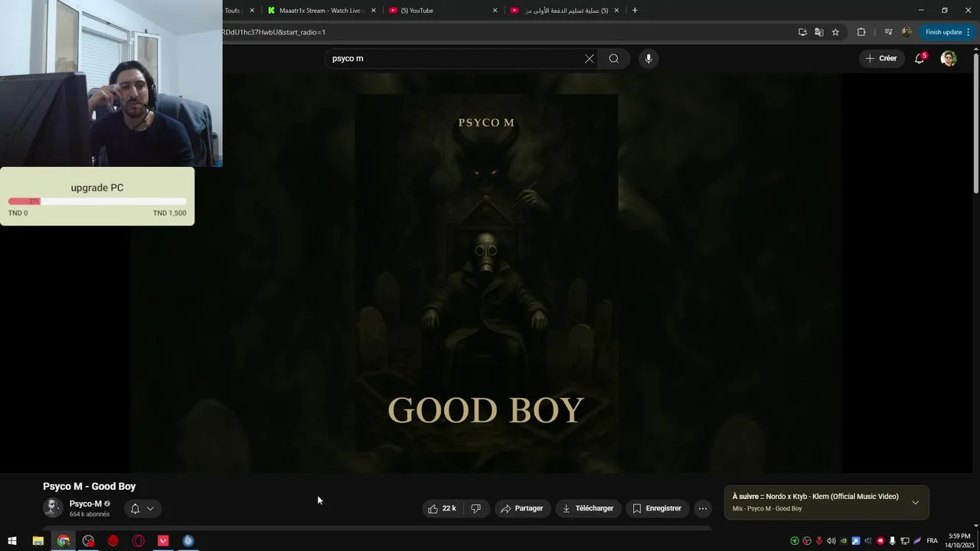Open Razer green tray icon

coord(795,541)
